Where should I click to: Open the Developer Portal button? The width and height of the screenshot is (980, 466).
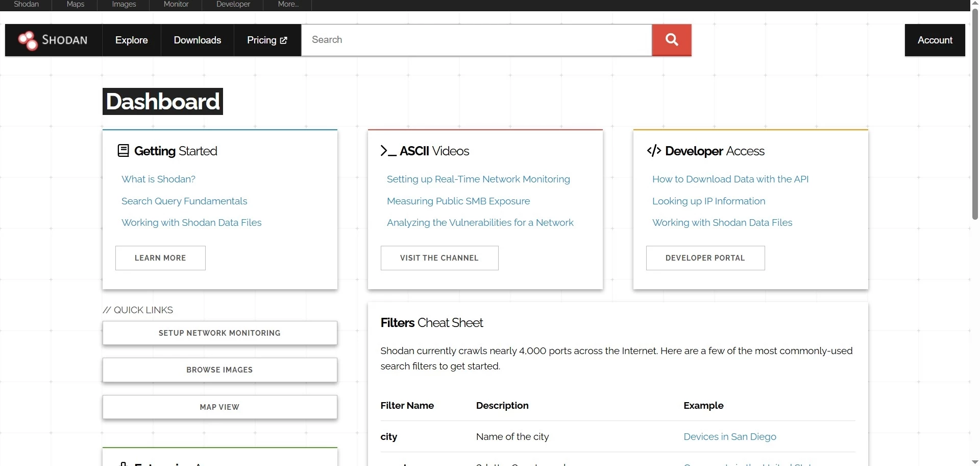point(705,258)
